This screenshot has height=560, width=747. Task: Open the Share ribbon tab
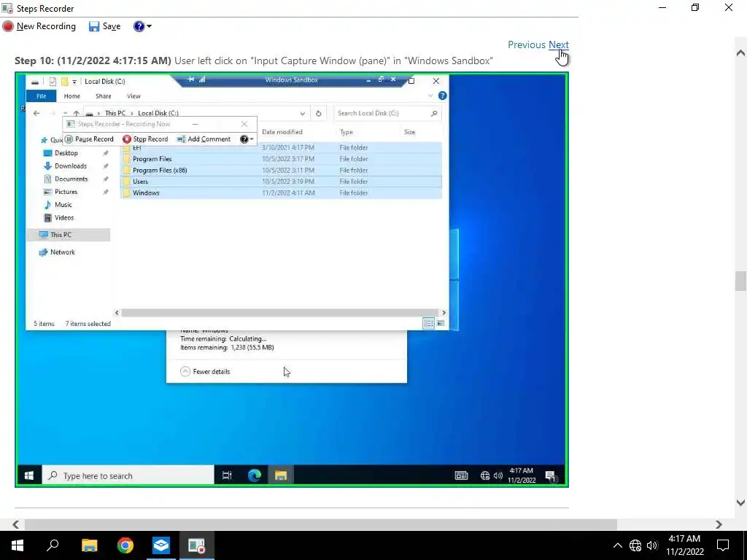104,96
